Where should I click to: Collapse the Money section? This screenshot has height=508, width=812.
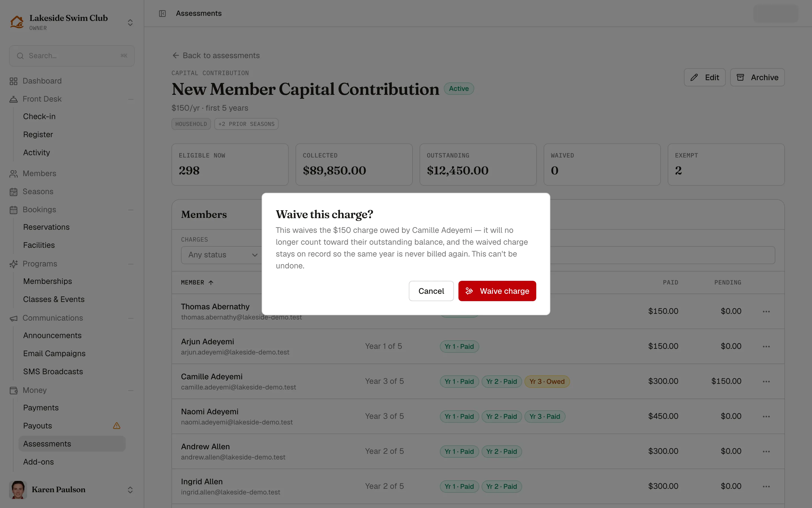click(131, 390)
